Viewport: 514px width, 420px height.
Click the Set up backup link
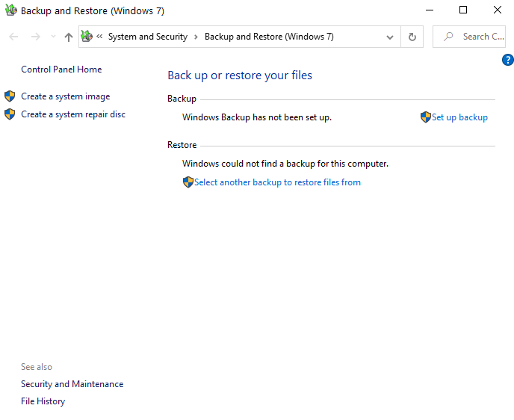459,117
